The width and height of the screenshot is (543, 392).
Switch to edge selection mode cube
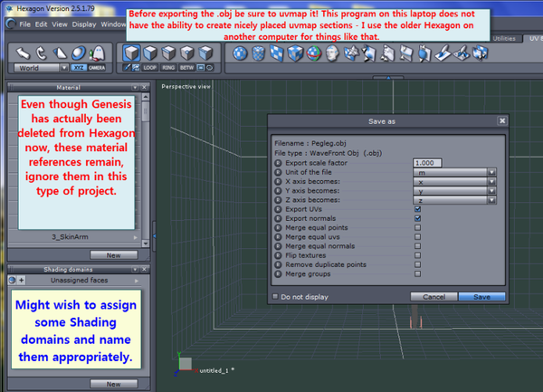[x=168, y=53]
